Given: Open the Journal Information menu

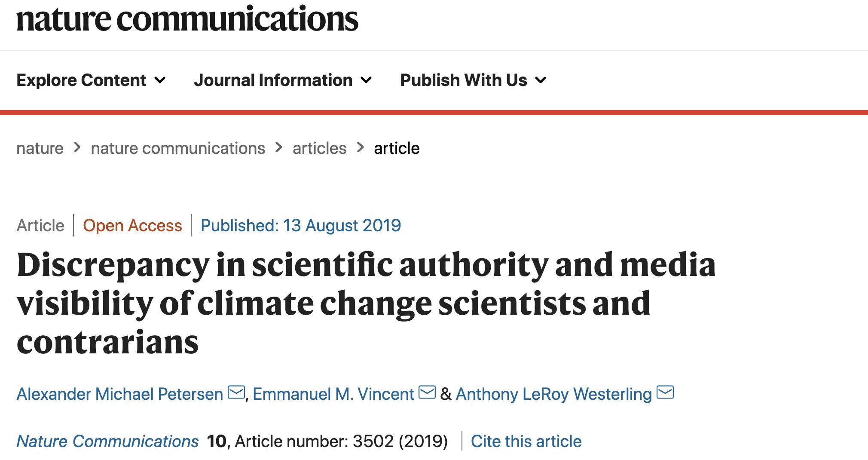Looking at the screenshot, I should tap(273, 80).
